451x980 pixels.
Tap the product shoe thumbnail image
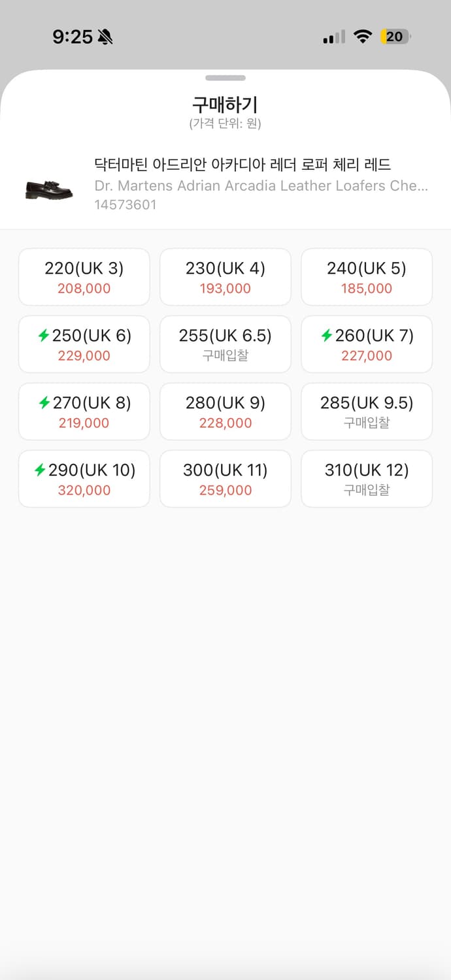[47, 186]
